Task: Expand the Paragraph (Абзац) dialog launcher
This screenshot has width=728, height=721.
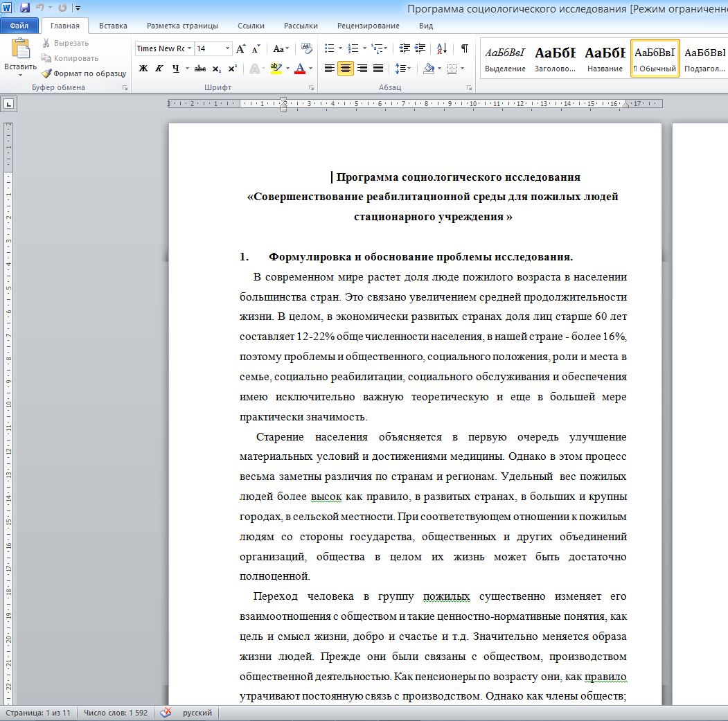Action: [x=470, y=87]
